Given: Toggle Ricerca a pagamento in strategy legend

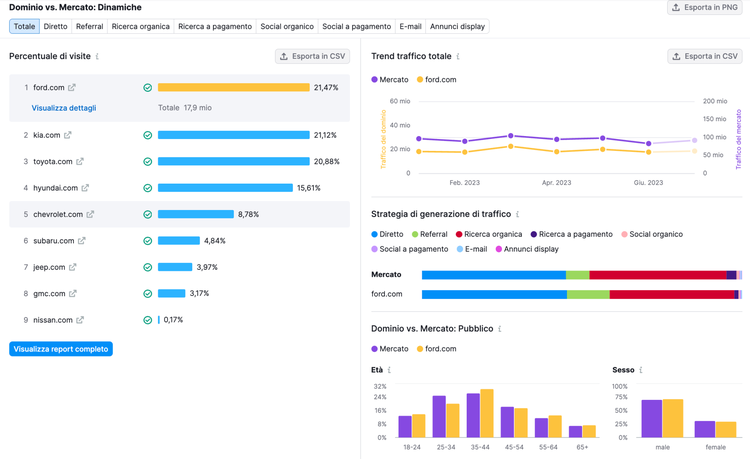Looking at the screenshot, I should tap(572, 234).
